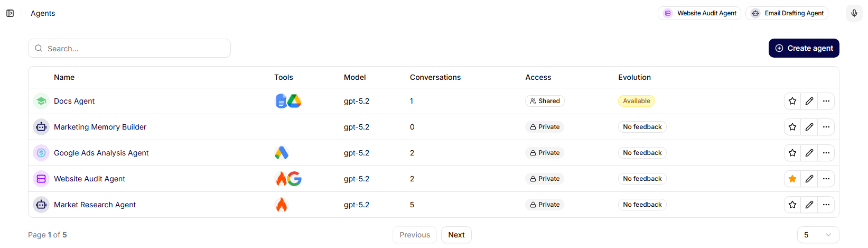The height and width of the screenshot is (248, 868).
Task: Go to the Next page
Action: point(456,235)
